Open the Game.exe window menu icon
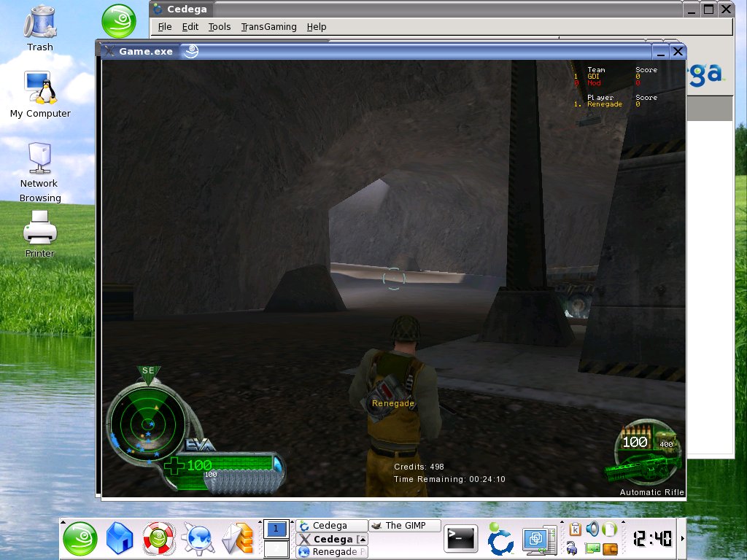747x560 pixels. point(110,51)
